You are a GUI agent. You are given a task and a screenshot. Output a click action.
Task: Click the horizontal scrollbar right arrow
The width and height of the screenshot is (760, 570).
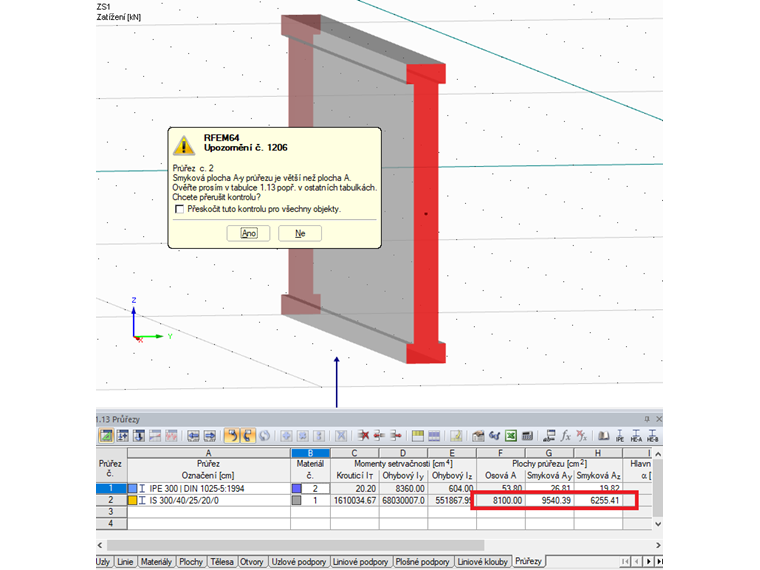click(658, 545)
